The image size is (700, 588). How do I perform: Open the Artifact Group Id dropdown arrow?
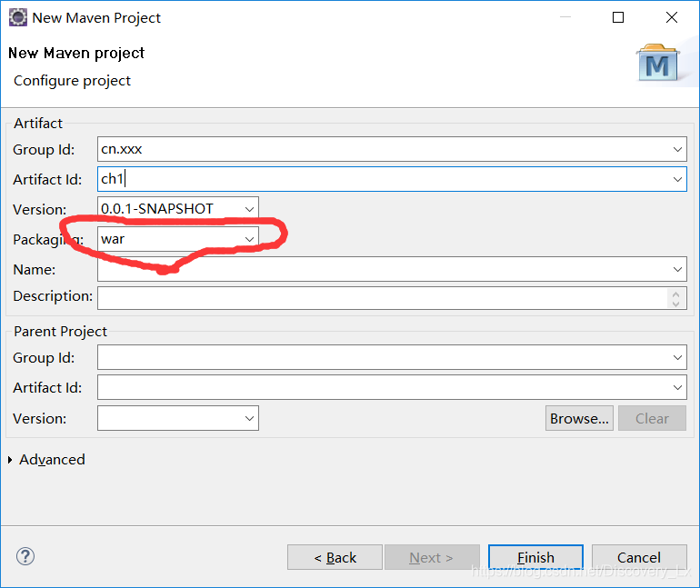(677, 149)
